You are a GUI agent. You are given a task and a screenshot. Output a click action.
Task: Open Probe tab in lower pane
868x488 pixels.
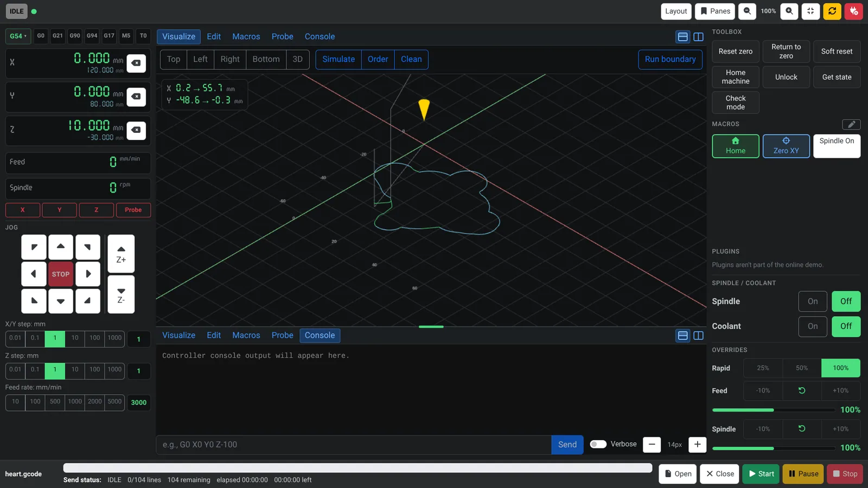[282, 335]
